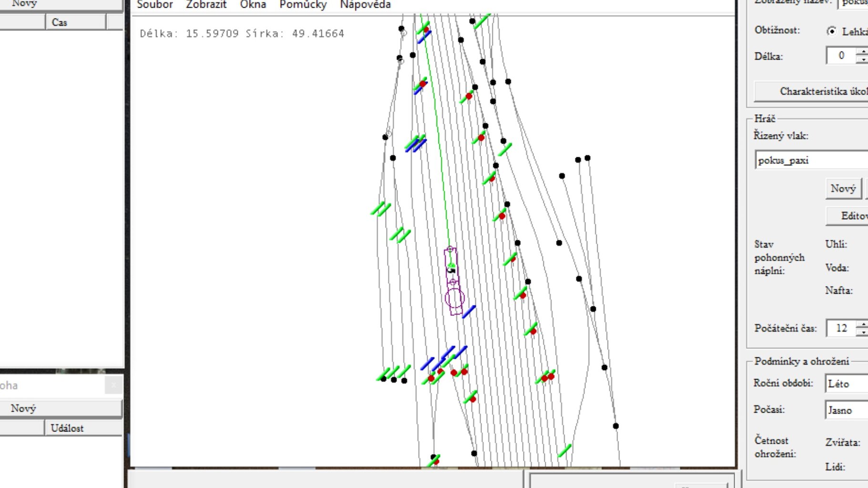Viewport: 868px width, 488px height.
Task: Open the Zobrazit menu
Action: click(x=206, y=5)
